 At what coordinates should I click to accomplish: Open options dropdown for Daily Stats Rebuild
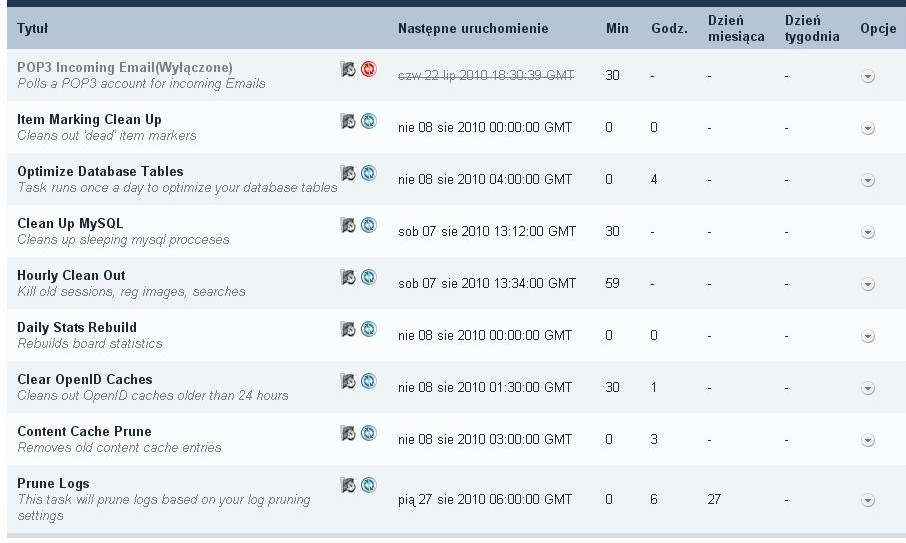pos(868,336)
